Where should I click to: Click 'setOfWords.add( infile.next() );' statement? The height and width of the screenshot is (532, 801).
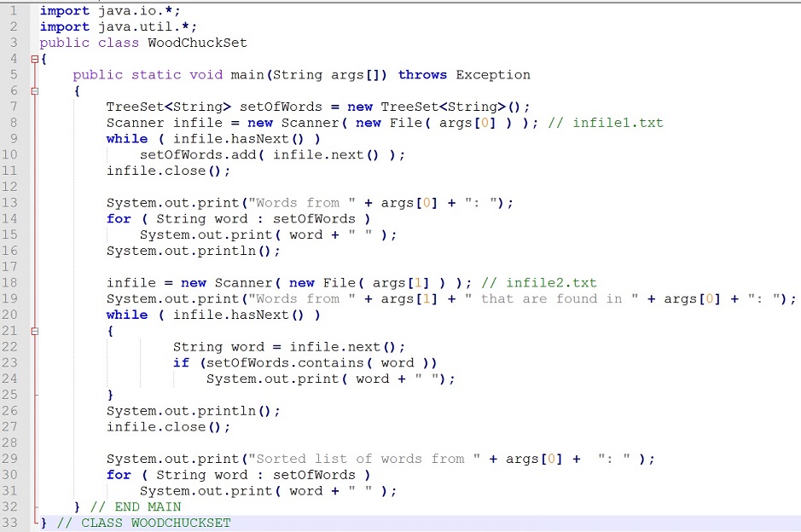[x=272, y=154]
